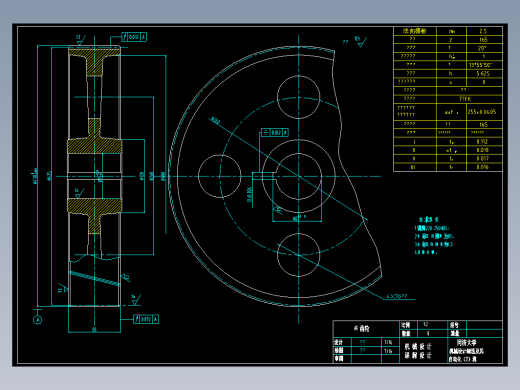
Task: Select the x row value 0 in table
Action: (x=484, y=82)
